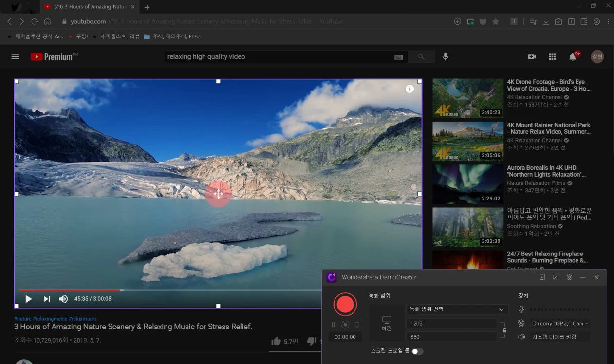Screen dimensions: 614x364
Task: Toggle the system audio speaker icon
Action: [521, 337]
